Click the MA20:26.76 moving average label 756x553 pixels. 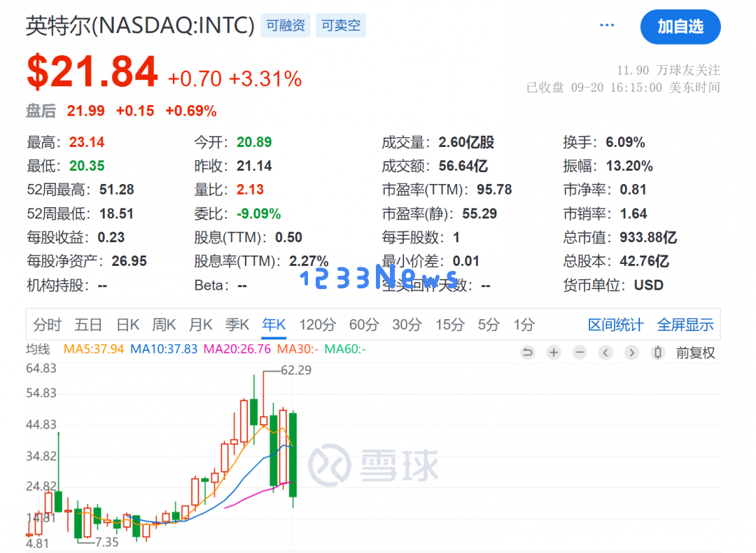(237, 349)
